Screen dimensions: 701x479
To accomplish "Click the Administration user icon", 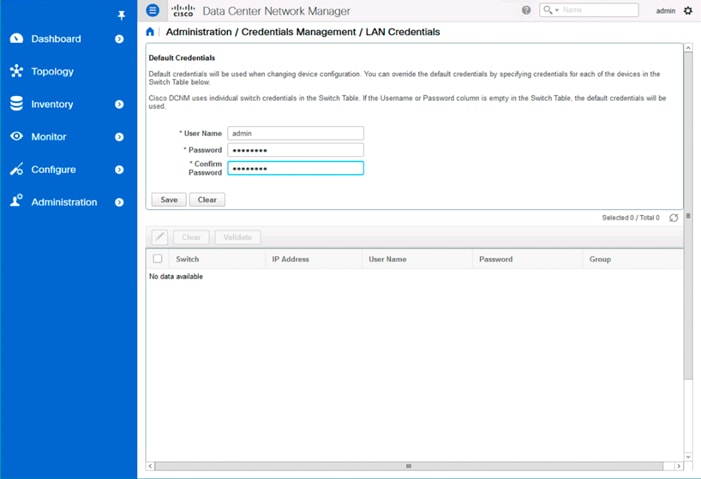I will [17, 201].
